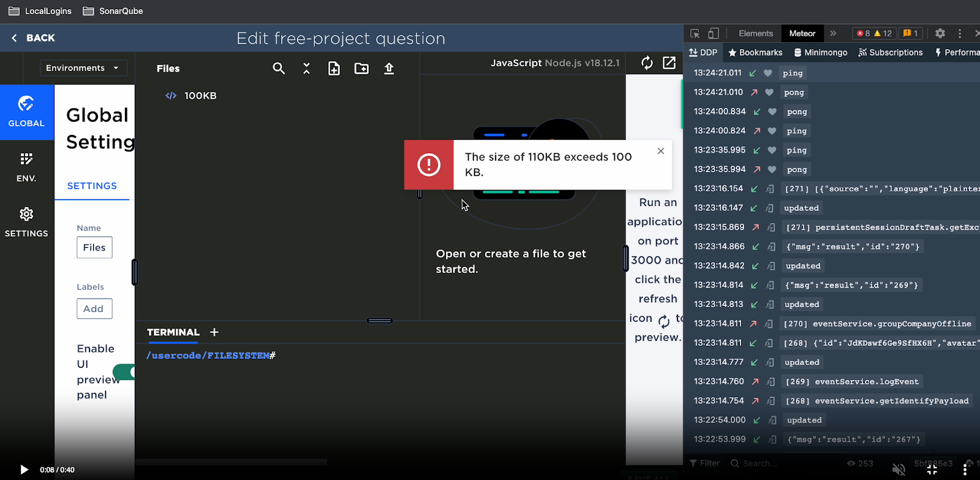Click the errors and warnings counter
This screenshot has width=980, height=480.
coord(874,34)
